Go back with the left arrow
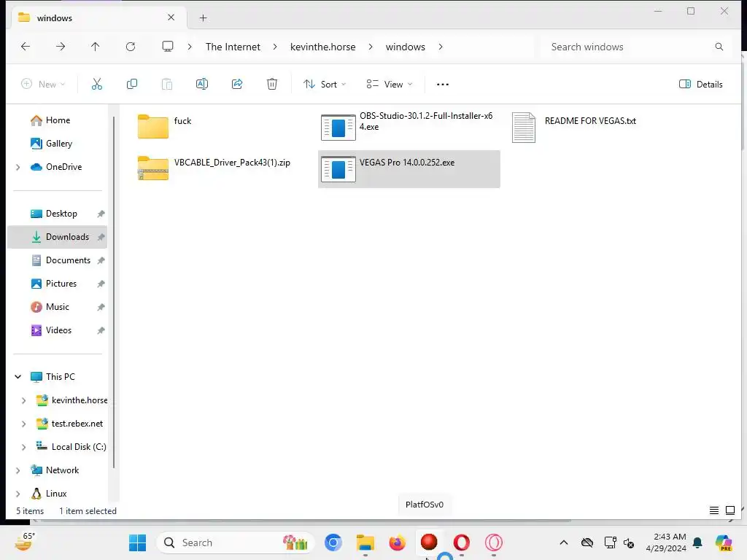The width and height of the screenshot is (747, 560). point(26,47)
